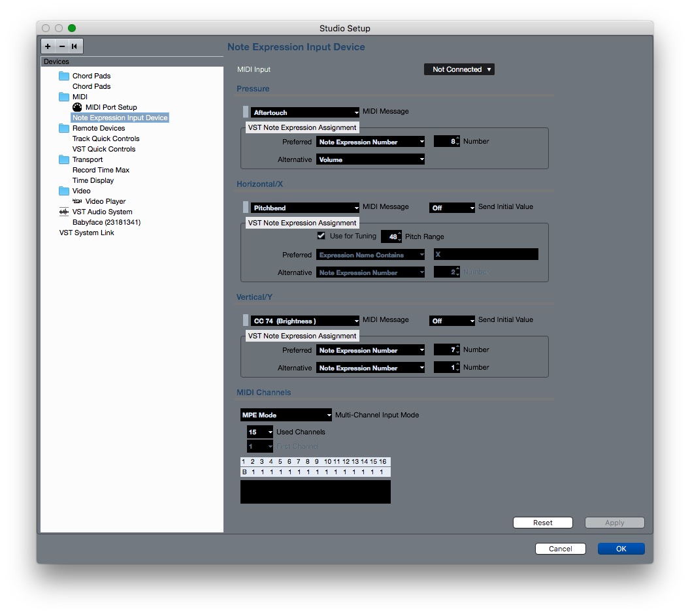Open the Pitchbend MIDI Message dropdown
Image resolution: width=690 pixels, height=616 pixels.
click(305, 208)
